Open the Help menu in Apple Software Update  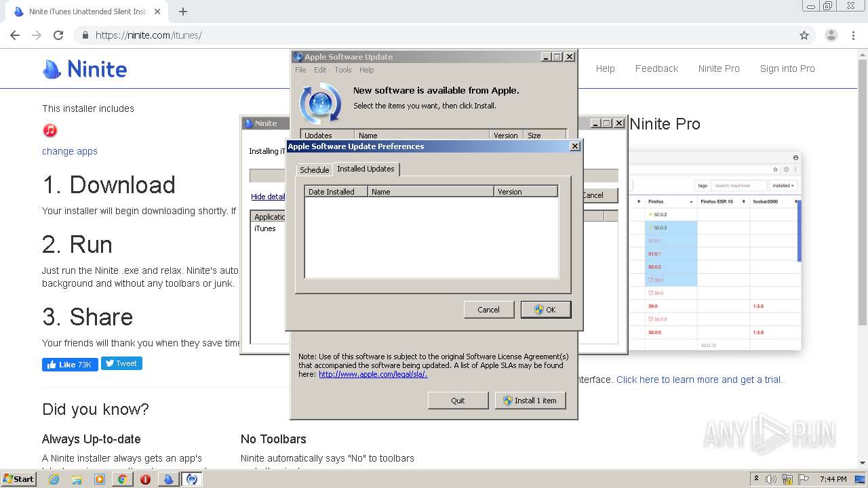366,70
